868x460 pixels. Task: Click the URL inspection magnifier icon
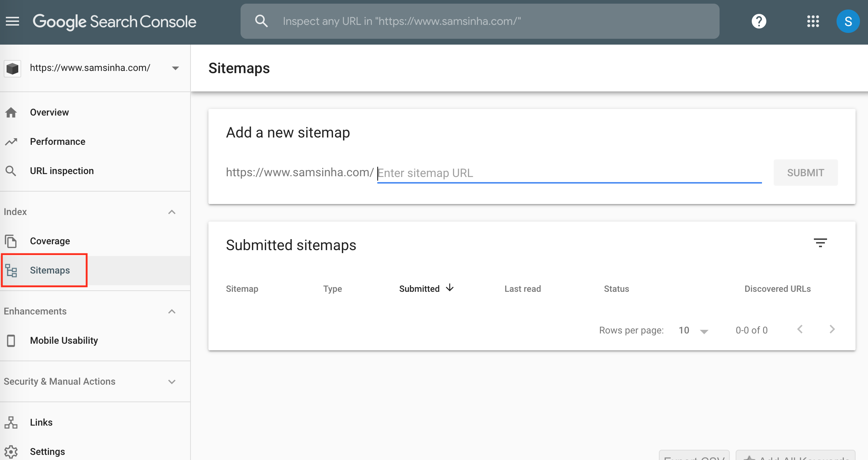[x=11, y=171]
